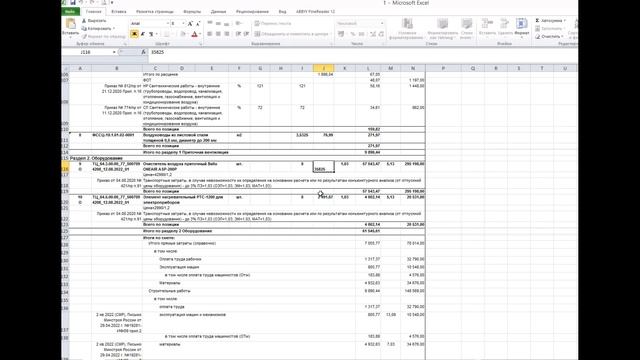Click the text Orientation icon
This screenshot has height=360, width=640.
pos(238,23)
